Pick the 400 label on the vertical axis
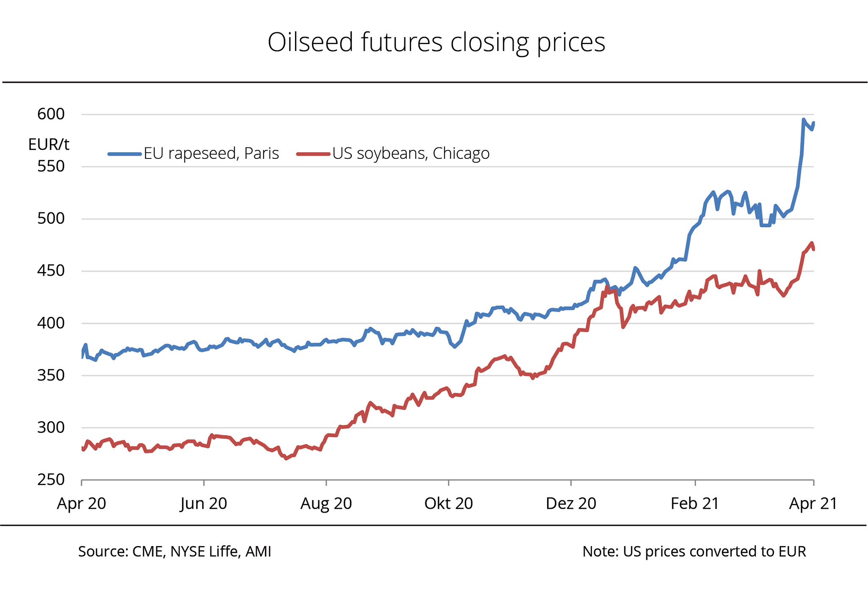The height and width of the screenshot is (594, 868). [x=51, y=323]
